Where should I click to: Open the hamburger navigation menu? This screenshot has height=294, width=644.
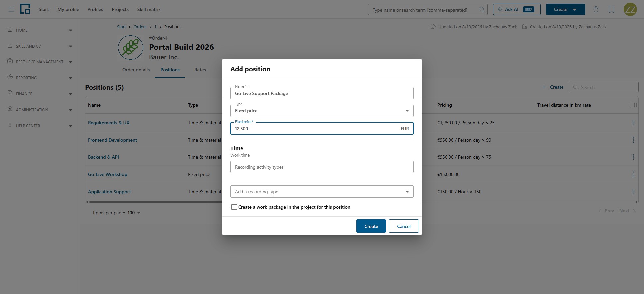click(x=11, y=9)
